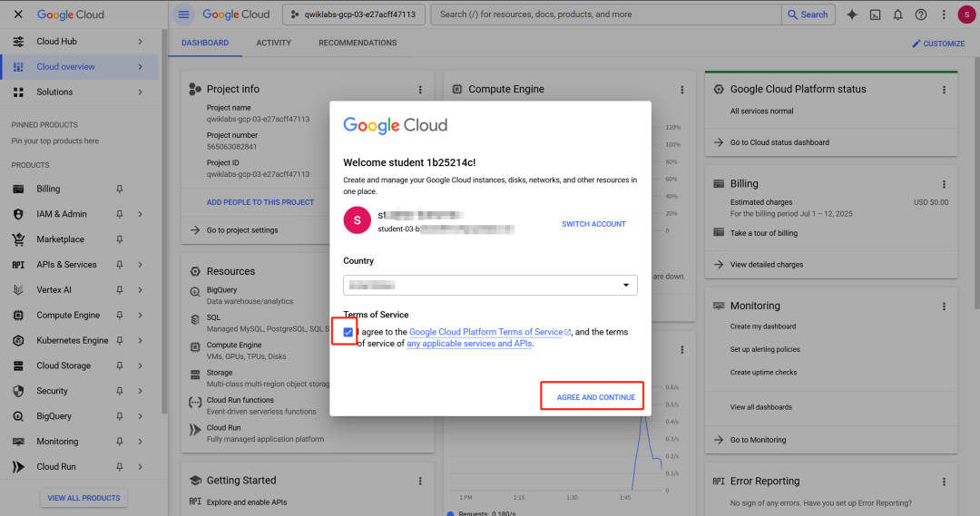Open BigQuery resource in Resources card
Screen dimensions: 980x516
pyautogui.click(x=221, y=290)
